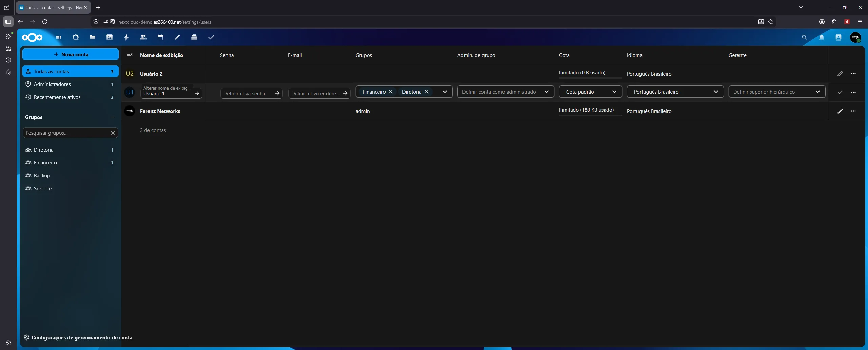This screenshot has width=868, height=350.
Task: Open unified search magnifier icon
Action: (804, 37)
